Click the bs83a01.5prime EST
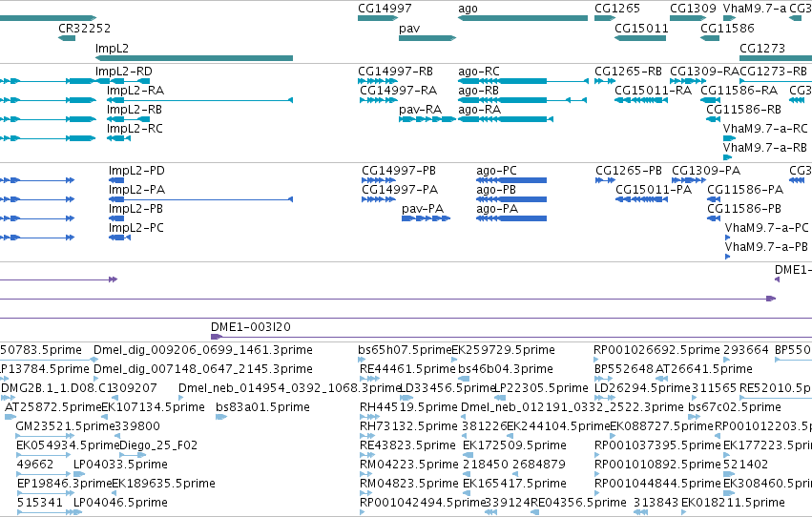The height and width of the screenshot is (517, 812). click(221, 417)
